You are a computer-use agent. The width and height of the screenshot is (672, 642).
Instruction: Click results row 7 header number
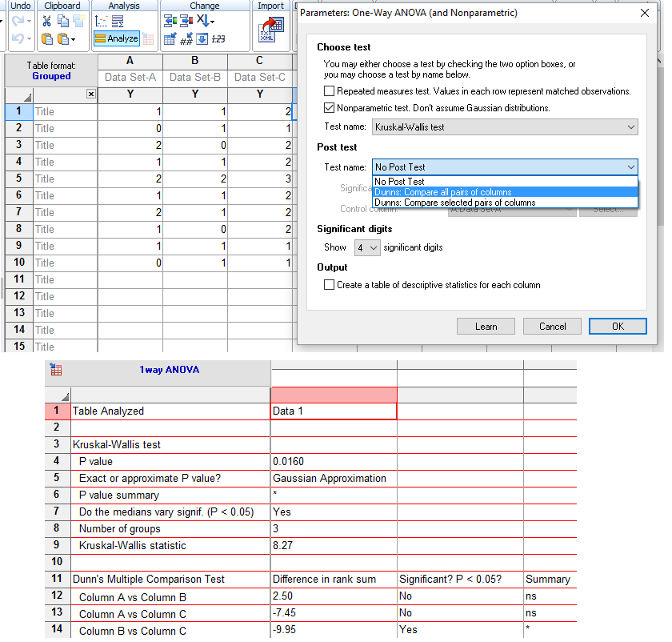point(57,512)
